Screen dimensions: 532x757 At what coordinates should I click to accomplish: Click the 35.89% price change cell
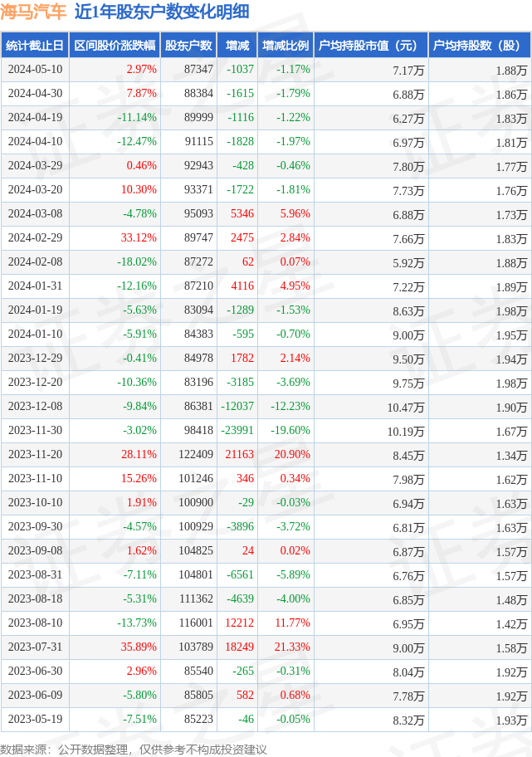point(138,648)
